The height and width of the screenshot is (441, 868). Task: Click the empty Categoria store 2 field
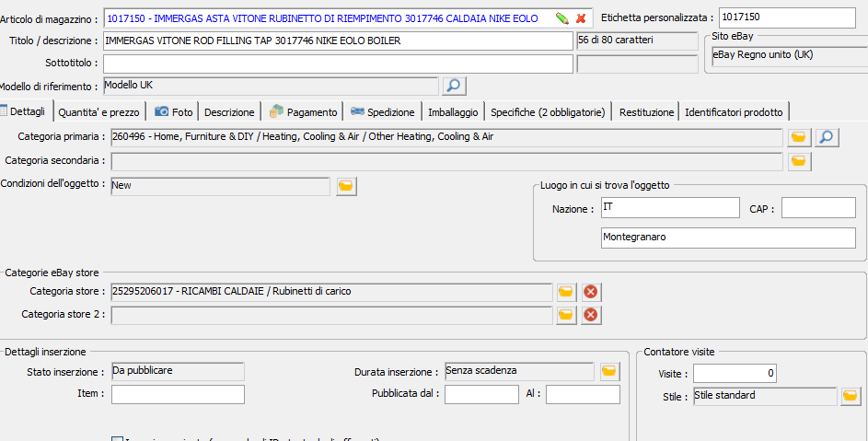coord(331,315)
